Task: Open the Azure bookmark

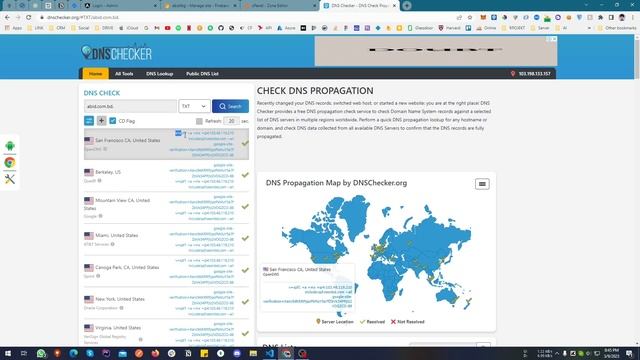Action: 286,28
